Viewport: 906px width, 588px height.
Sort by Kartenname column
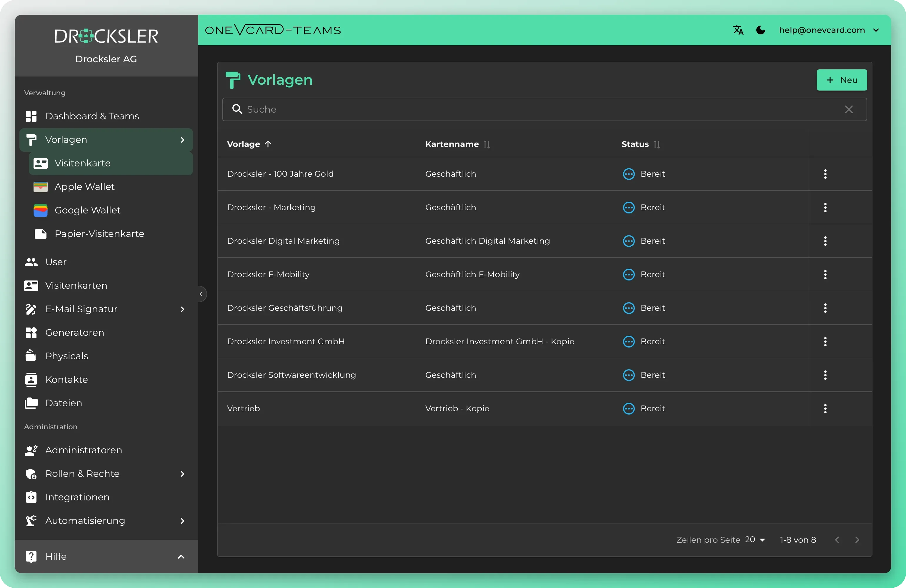(x=457, y=144)
